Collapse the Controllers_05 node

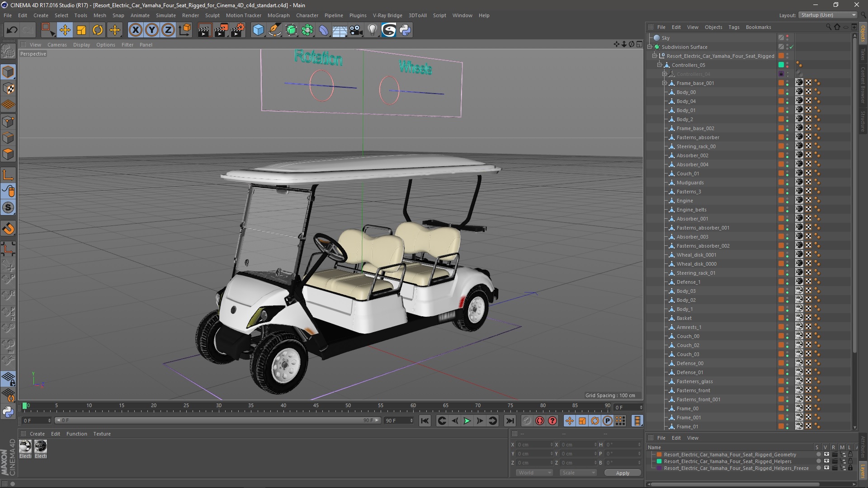click(x=660, y=65)
